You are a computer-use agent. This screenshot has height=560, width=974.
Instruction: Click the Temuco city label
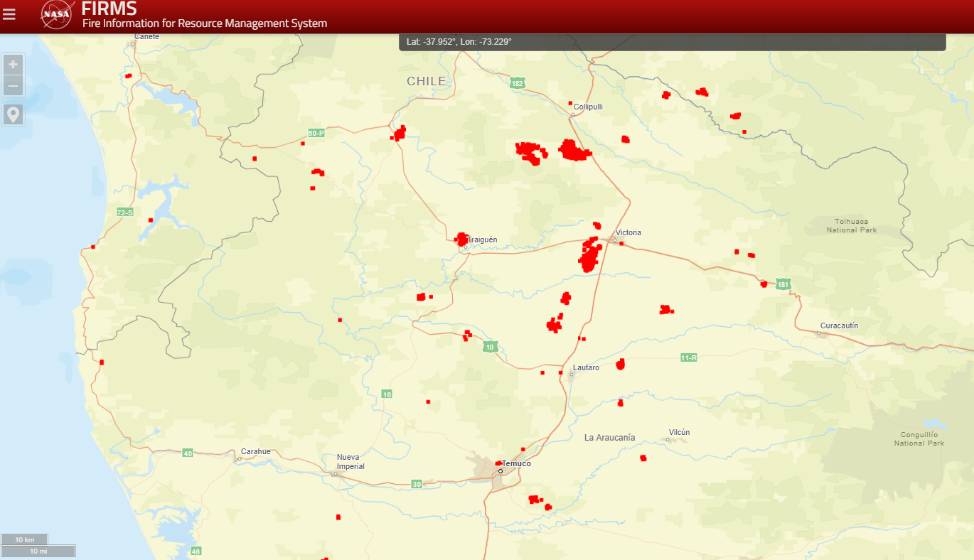pyautogui.click(x=516, y=463)
